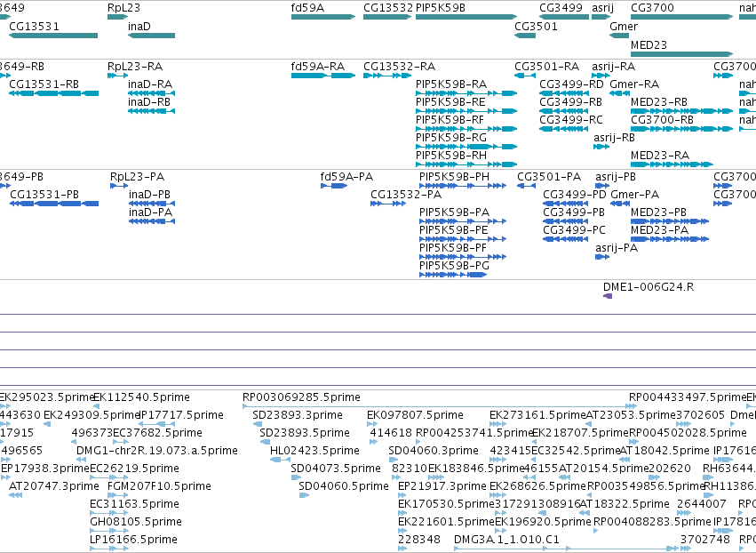Click the MED23 gene label
The image size is (756, 553).
tap(649, 44)
